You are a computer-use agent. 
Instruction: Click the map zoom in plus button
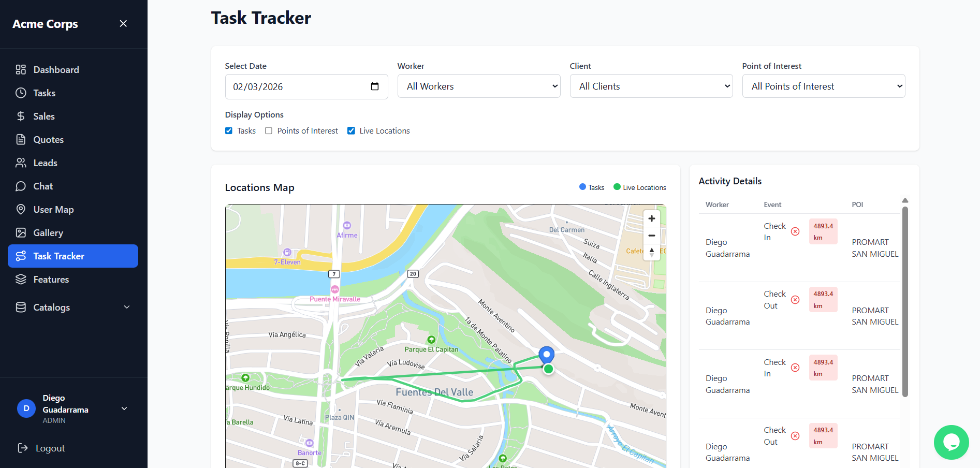[x=651, y=218]
